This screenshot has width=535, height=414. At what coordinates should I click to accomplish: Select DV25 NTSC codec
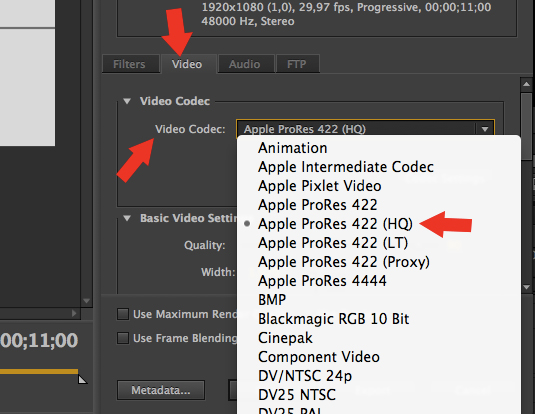pos(379,395)
